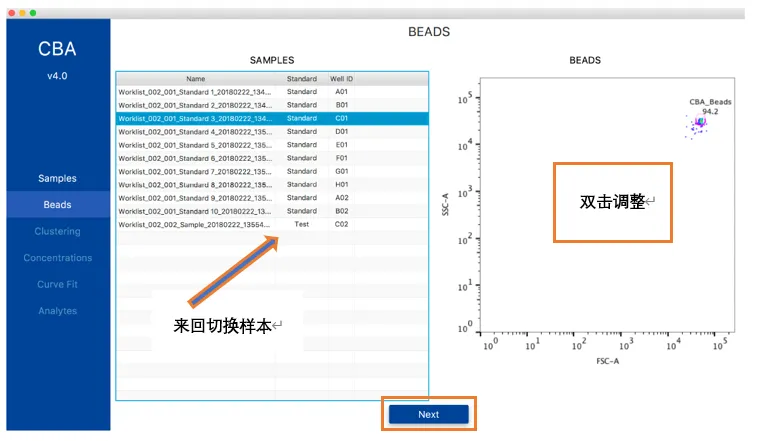
Task: Go to the Clustering step
Action: pos(57,231)
